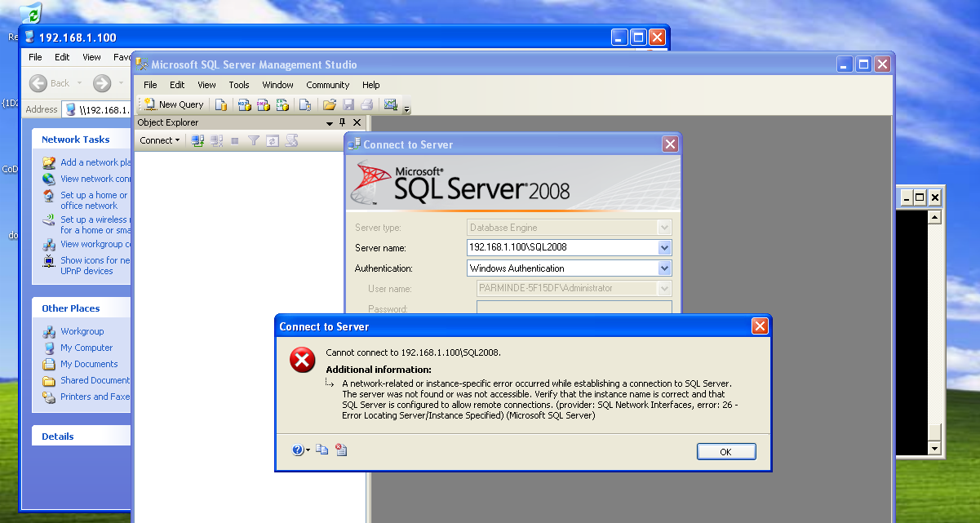Click the Server name text field
The image size is (980, 523).
[x=561, y=247]
